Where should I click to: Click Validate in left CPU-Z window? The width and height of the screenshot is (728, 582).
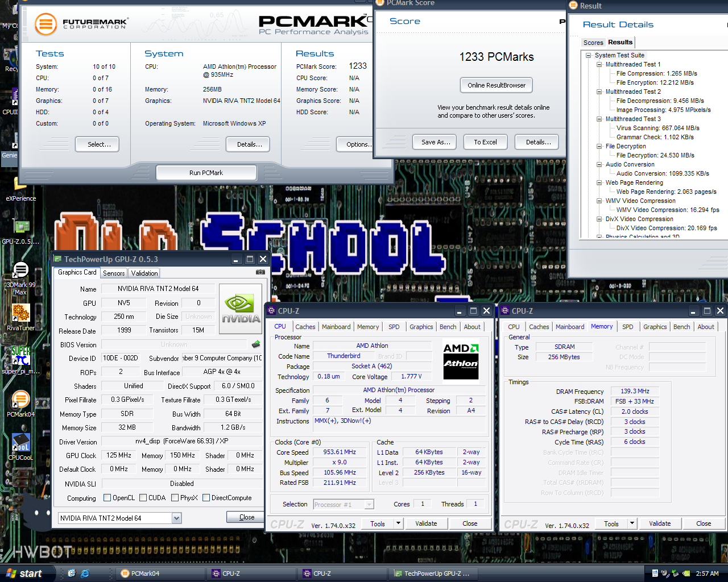point(427,523)
